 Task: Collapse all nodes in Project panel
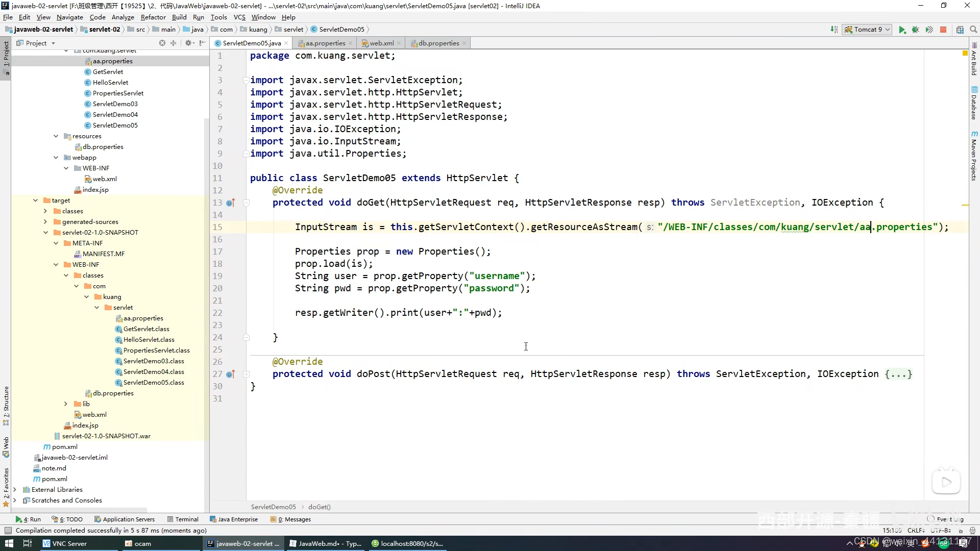(173, 43)
